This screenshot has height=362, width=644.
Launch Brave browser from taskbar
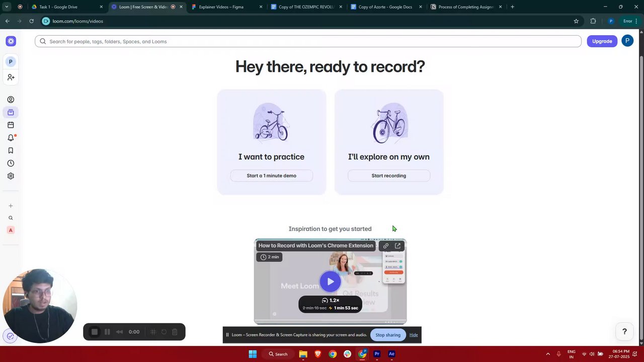click(318, 354)
